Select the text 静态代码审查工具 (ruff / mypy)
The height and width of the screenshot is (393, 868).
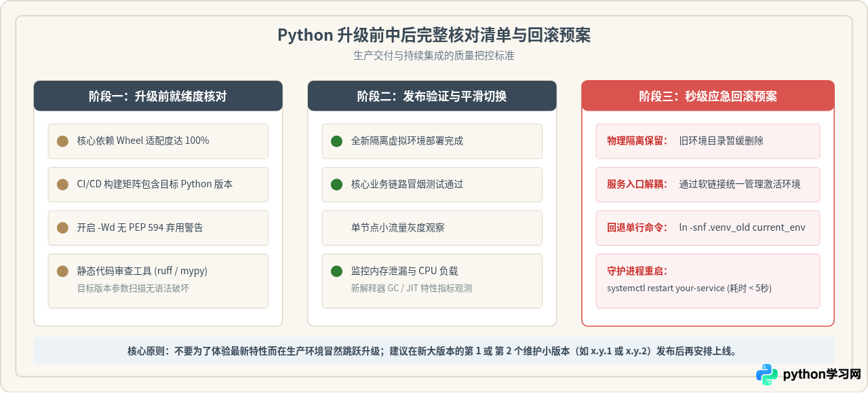142,272
